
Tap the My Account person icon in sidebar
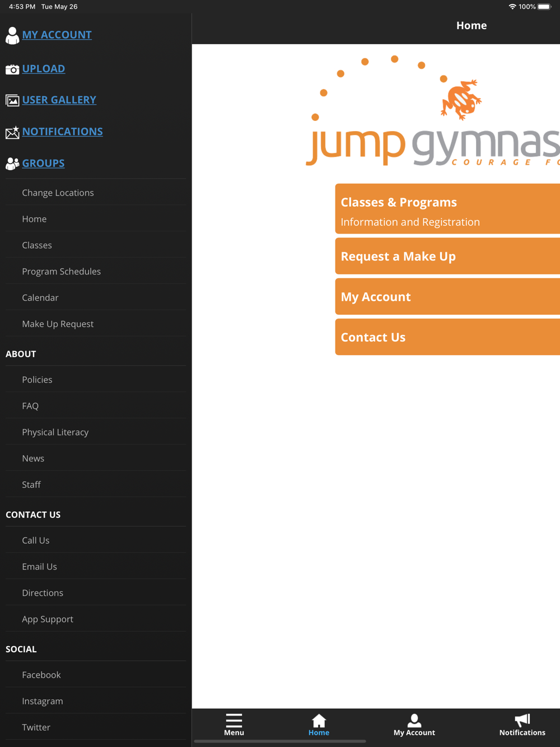click(12, 35)
